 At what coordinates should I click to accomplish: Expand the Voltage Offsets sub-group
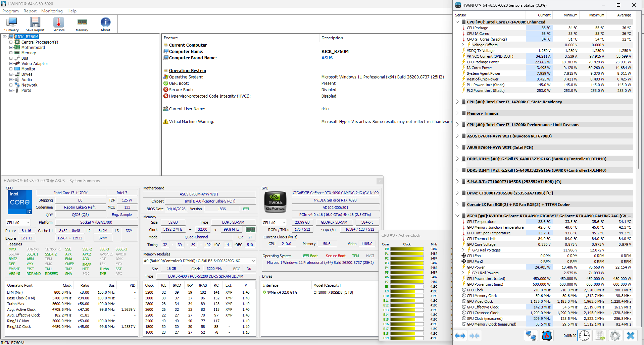[463, 45]
